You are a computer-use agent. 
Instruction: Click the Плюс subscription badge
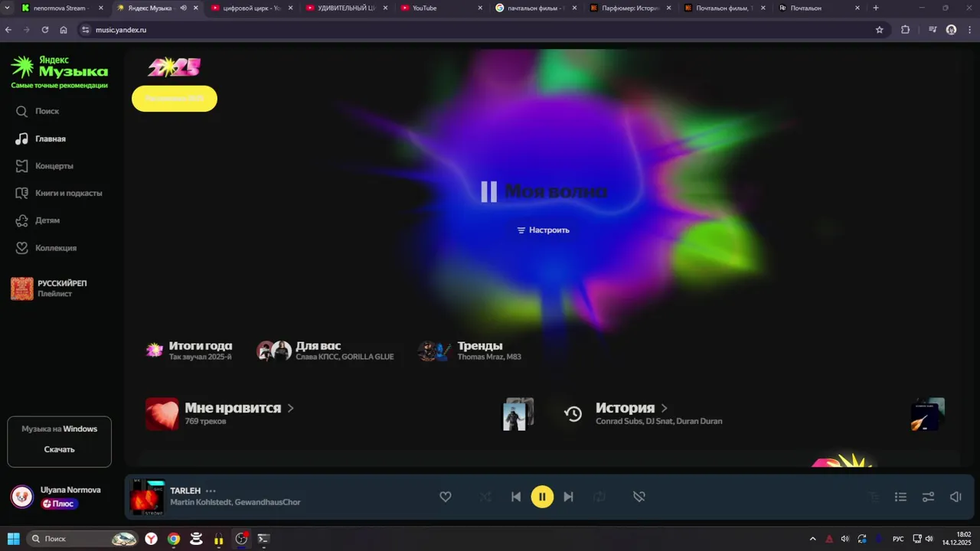[60, 504]
